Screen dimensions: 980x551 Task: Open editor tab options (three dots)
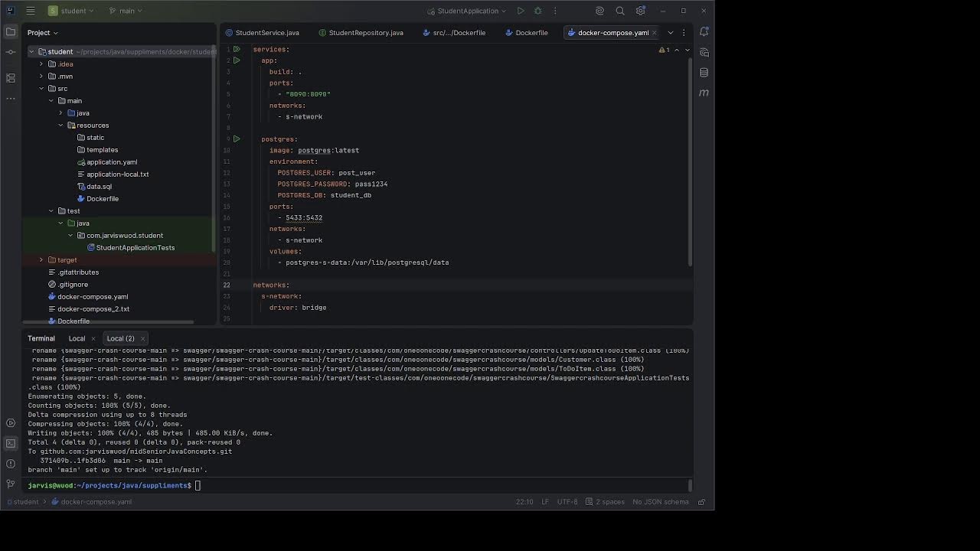(x=684, y=33)
